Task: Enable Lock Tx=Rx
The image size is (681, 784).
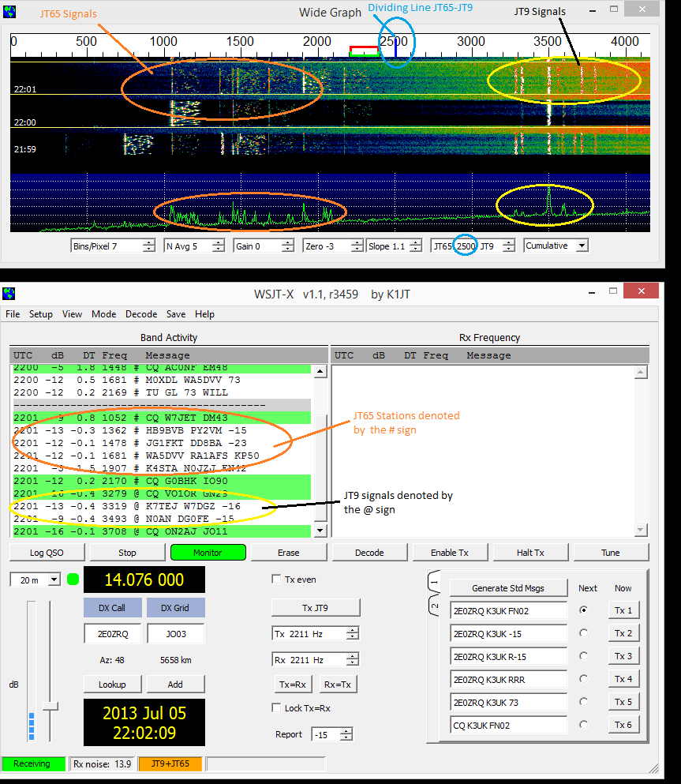Action: coord(276,708)
